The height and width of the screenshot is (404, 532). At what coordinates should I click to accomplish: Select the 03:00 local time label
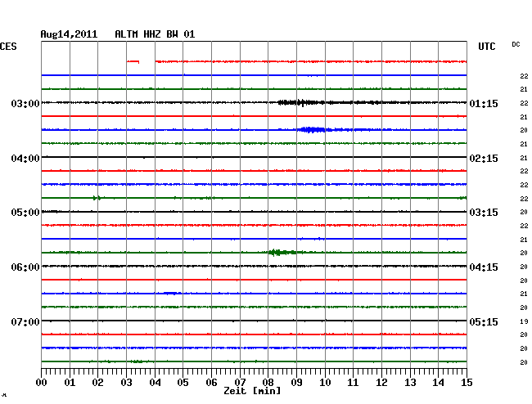pos(25,103)
